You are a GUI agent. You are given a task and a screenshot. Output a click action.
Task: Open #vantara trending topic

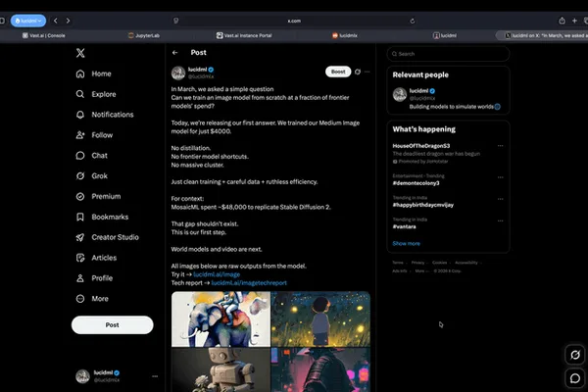(x=404, y=226)
